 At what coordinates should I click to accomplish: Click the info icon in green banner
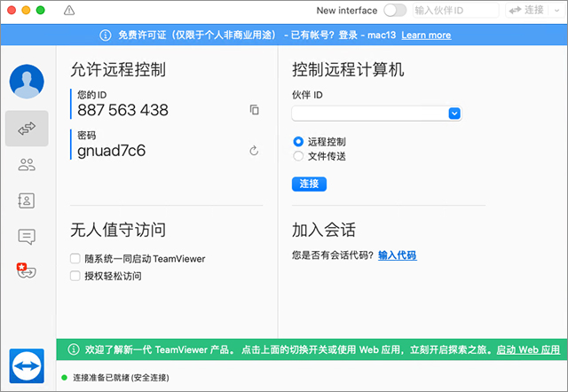point(74,349)
